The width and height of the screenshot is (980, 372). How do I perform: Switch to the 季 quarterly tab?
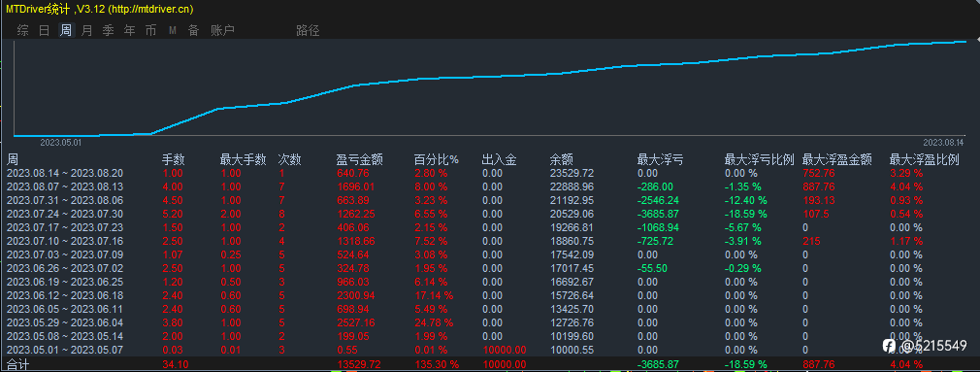tap(108, 30)
